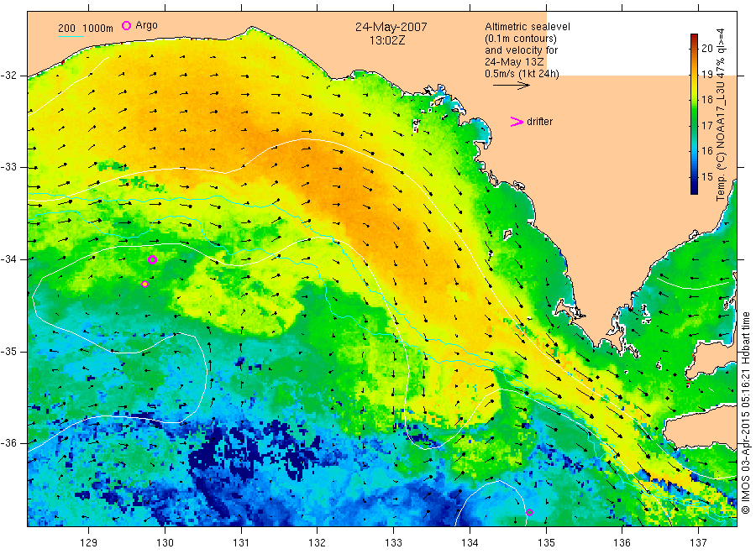Click the '200 1000m' depth contour legend text
This screenshot has width=756, height=554.
tap(86, 29)
